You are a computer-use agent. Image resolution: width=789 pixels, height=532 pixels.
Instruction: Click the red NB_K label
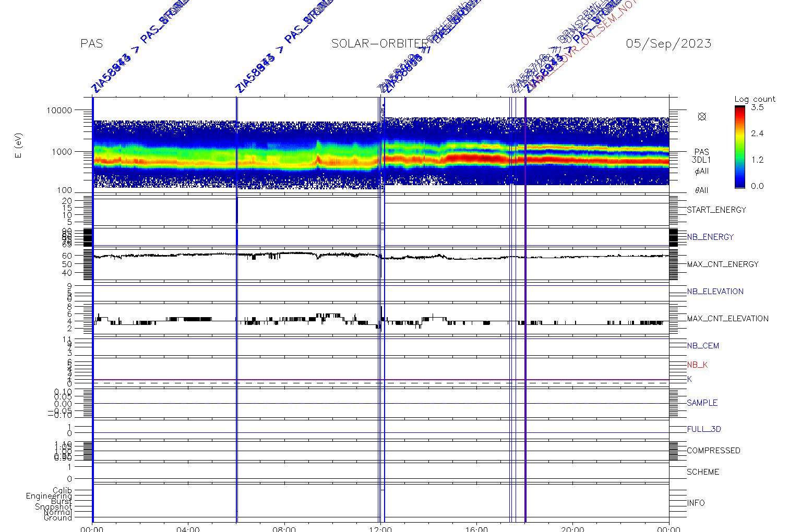(x=697, y=365)
